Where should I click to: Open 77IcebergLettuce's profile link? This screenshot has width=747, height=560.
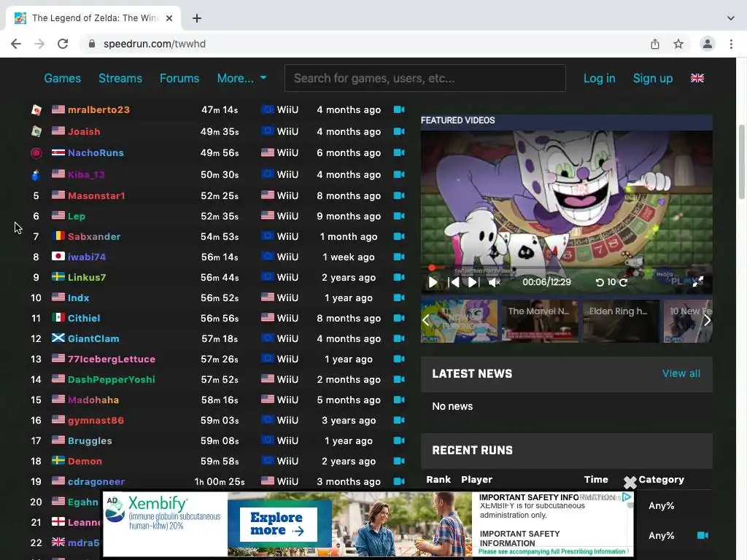112,359
